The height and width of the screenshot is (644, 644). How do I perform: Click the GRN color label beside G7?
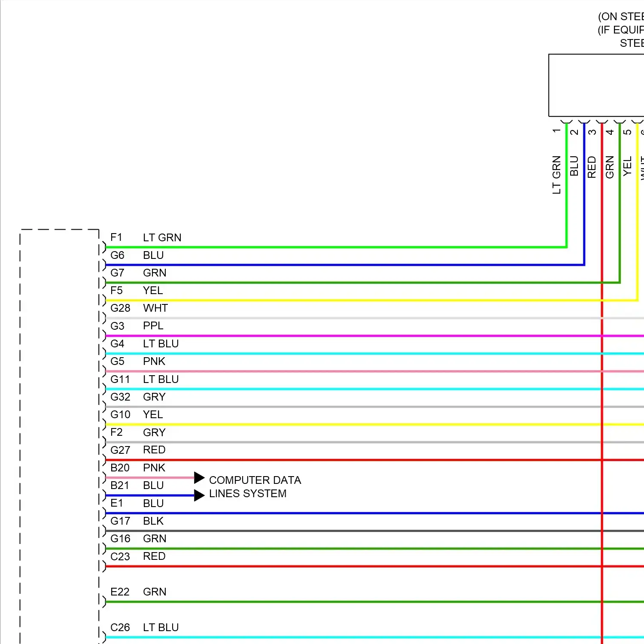[155, 273]
